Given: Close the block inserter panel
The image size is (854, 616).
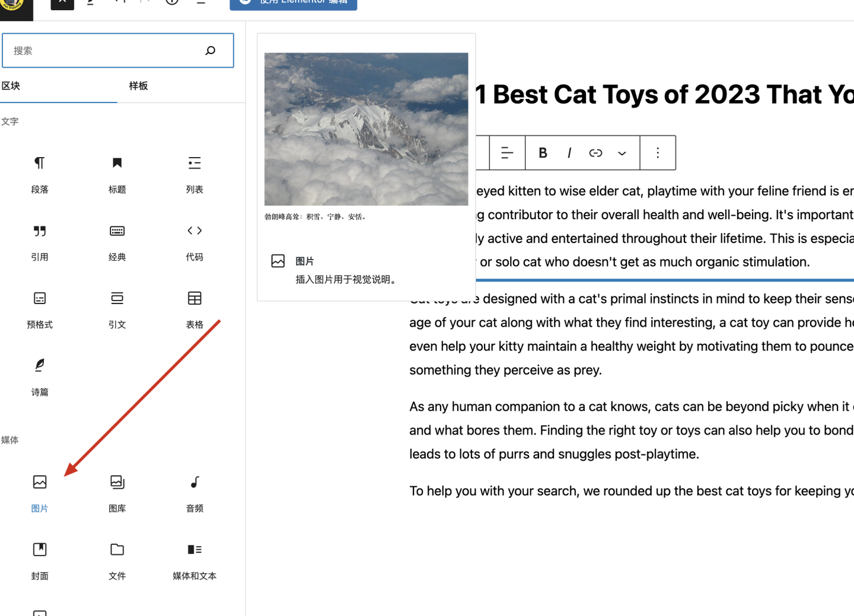Looking at the screenshot, I should click(x=62, y=2).
